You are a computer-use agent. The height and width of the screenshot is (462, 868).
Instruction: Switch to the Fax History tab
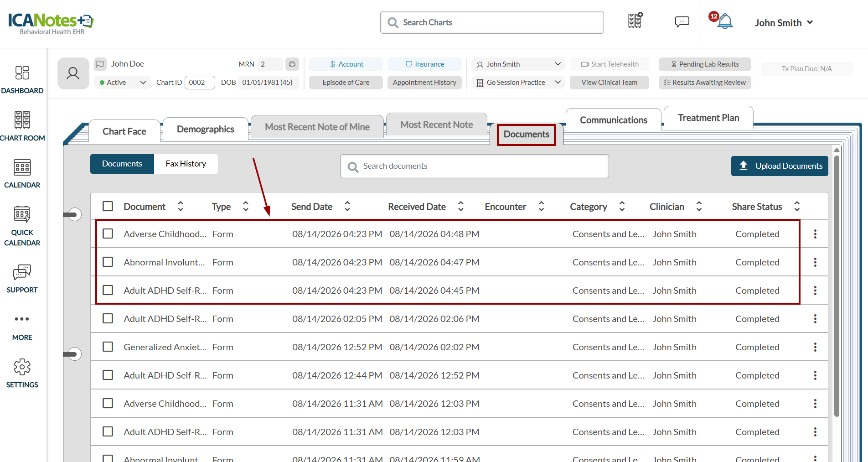point(186,164)
